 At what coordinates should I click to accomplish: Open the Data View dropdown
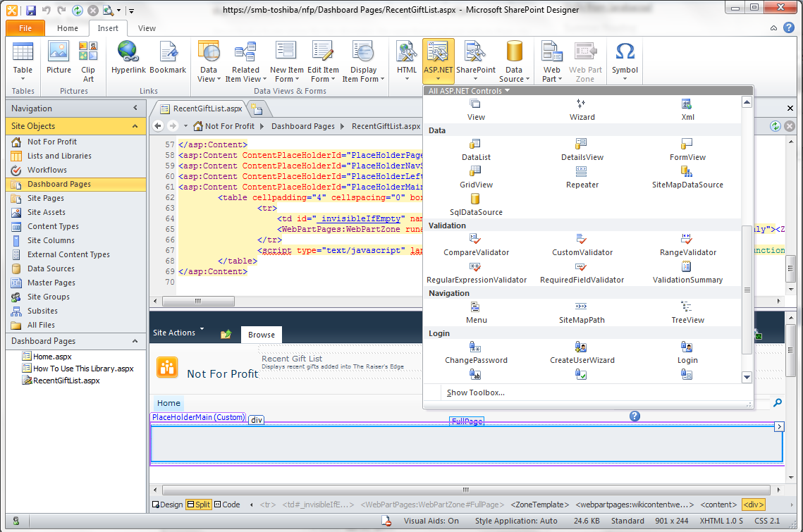(209, 61)
